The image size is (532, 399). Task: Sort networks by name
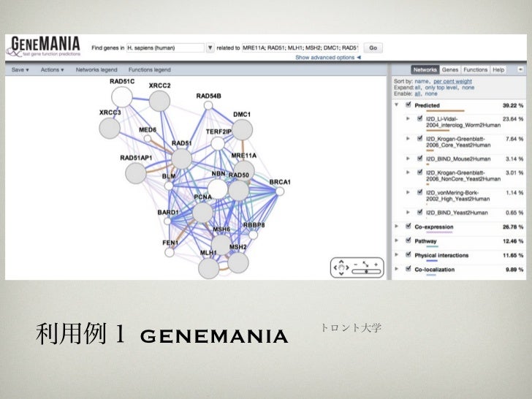(422, 81)
